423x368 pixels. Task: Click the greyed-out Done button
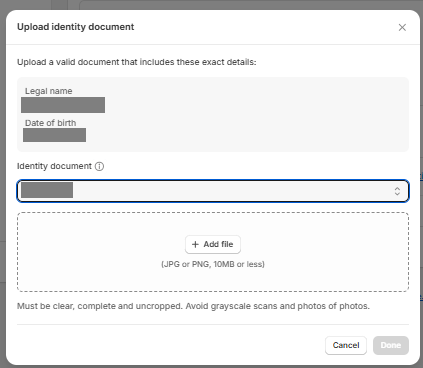click(391, 345)
